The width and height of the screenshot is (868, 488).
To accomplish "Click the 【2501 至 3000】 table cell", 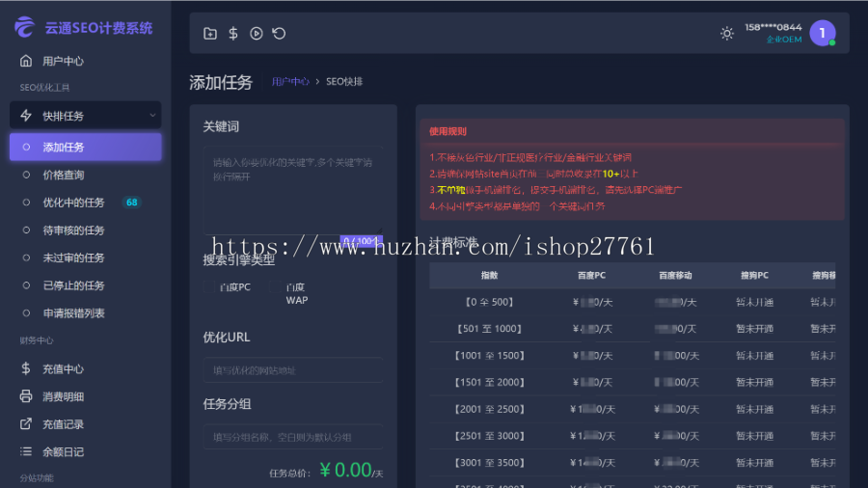I will pos(489,436).
